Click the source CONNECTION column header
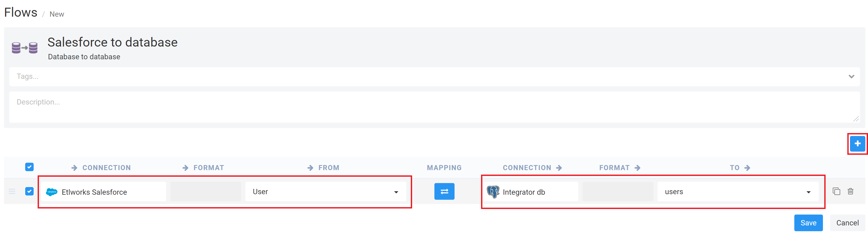This screenshot has height=241, width=868. (101, 168)
